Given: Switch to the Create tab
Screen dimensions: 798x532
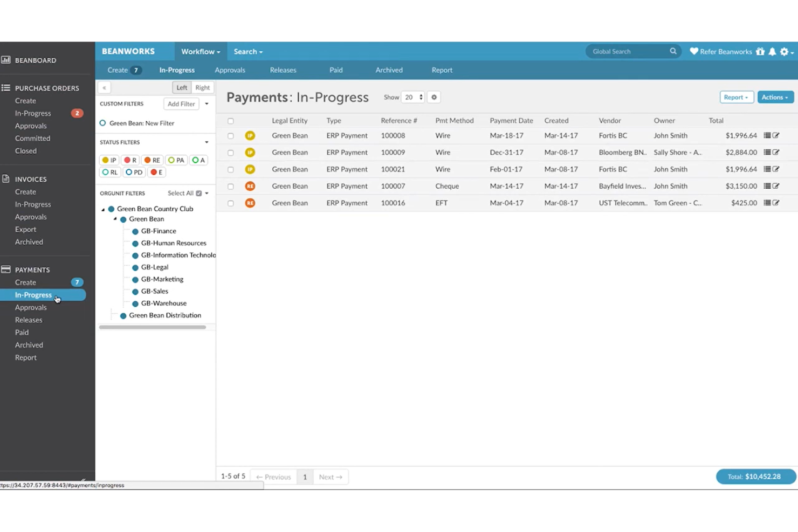Looking at the screenshot, I should (x=124, y=70).
